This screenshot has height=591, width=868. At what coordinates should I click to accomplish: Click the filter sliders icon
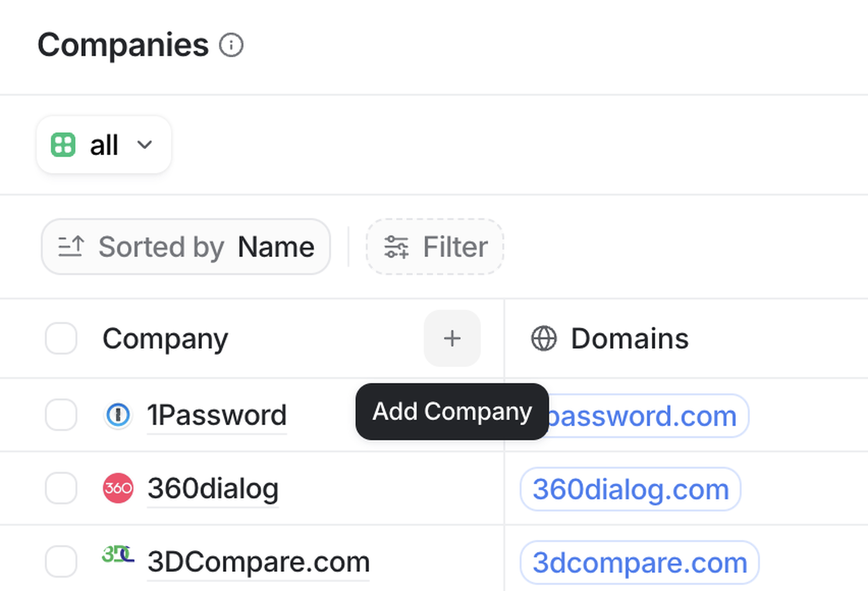click(396, 247)
